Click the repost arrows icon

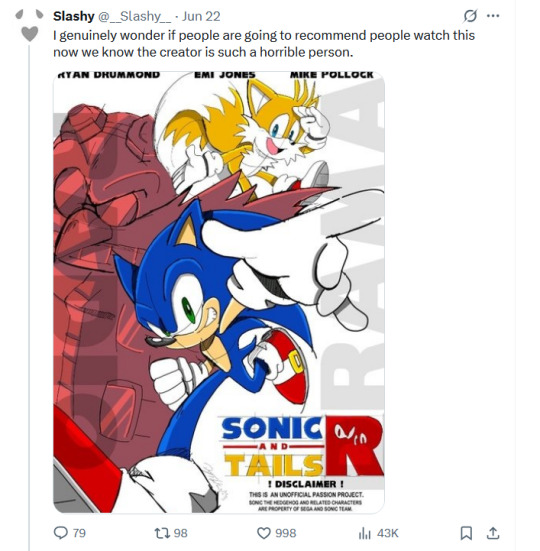pos(162,533)
